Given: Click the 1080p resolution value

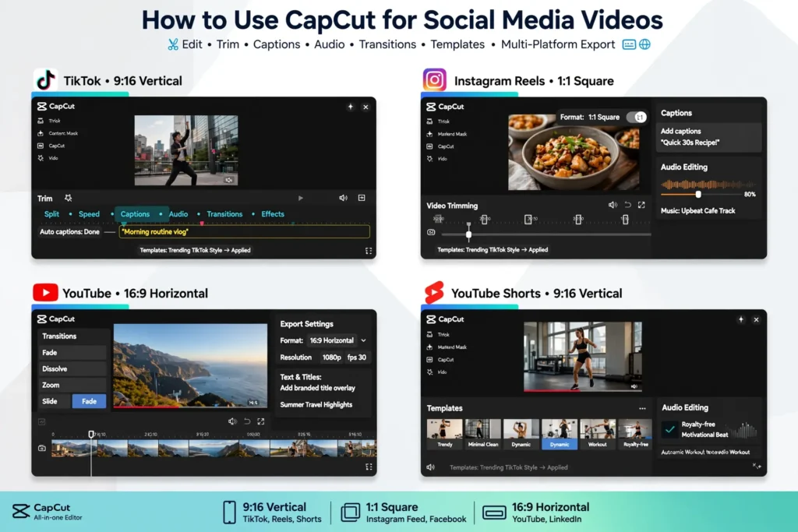Looking at the screenshot, I should 331,358.
